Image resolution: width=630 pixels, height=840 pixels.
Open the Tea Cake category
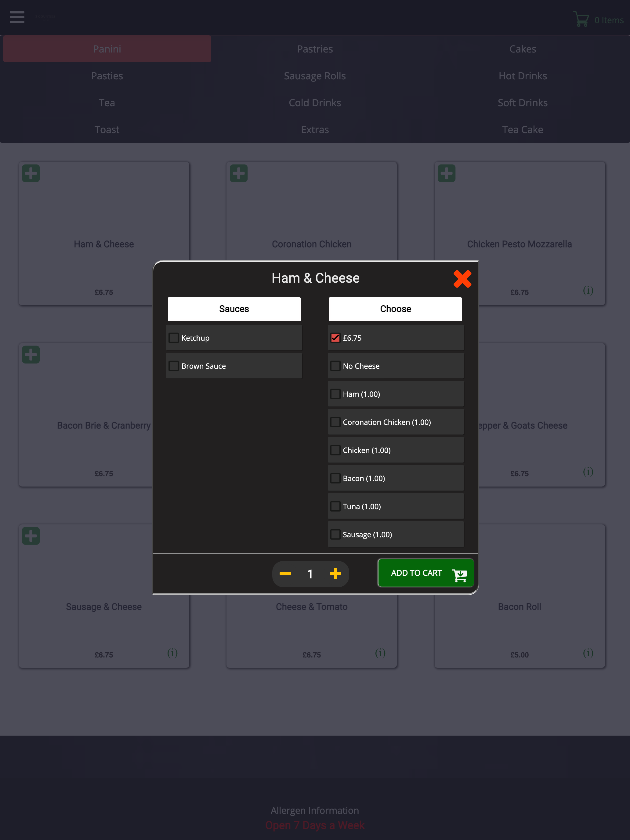[x=523, y=130]
